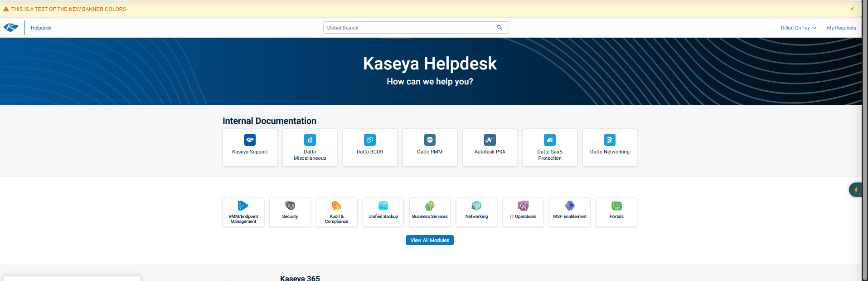Click the Helpdesk header link
Viewport: 868px width, 281px height.
[x=41, y=28]
